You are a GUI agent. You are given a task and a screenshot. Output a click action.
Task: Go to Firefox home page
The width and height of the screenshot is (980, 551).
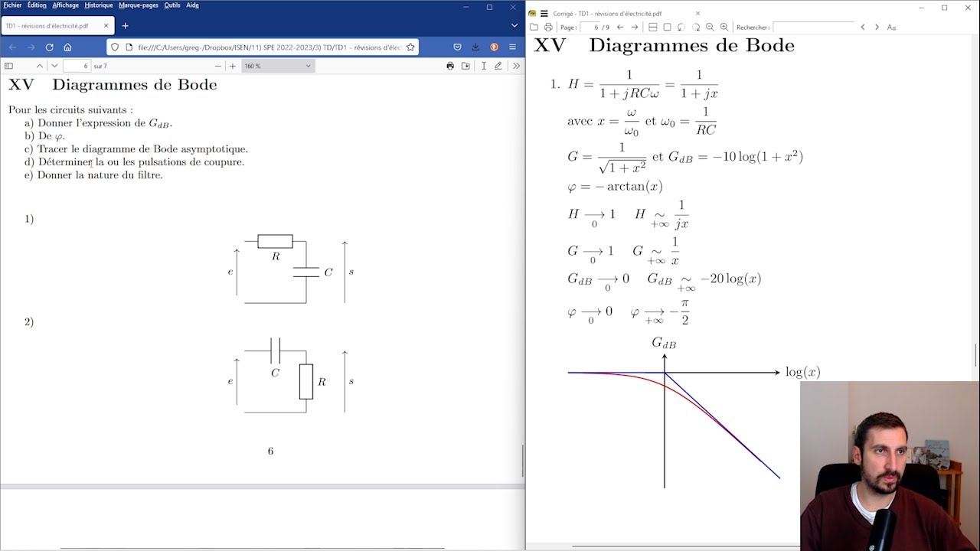point(67,47)
